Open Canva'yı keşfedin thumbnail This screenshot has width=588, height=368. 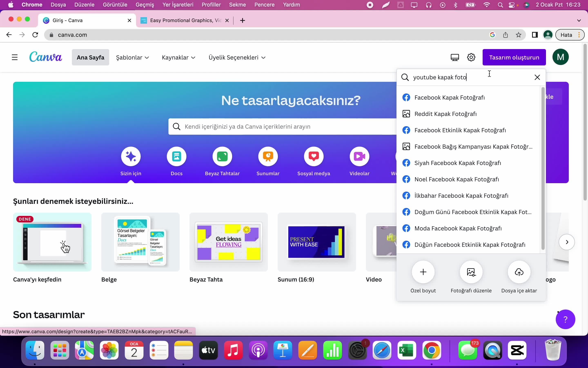tap(52, 242)
